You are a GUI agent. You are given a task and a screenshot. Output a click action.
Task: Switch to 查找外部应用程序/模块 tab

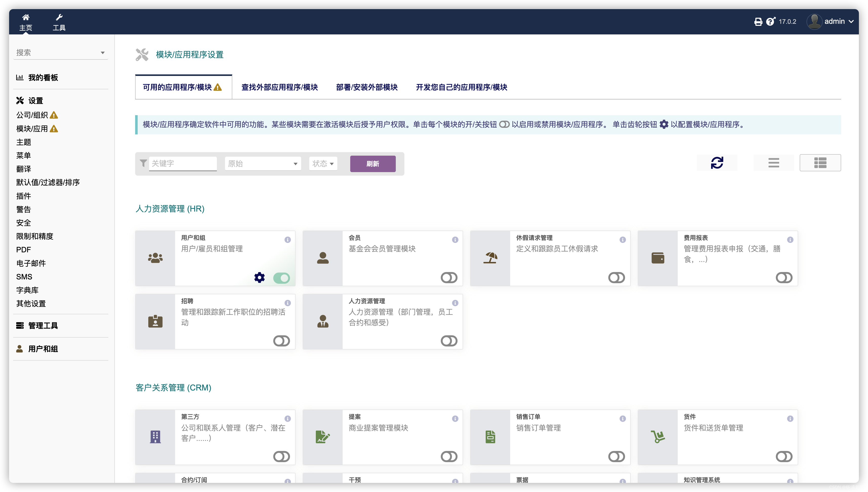point(279,87)
